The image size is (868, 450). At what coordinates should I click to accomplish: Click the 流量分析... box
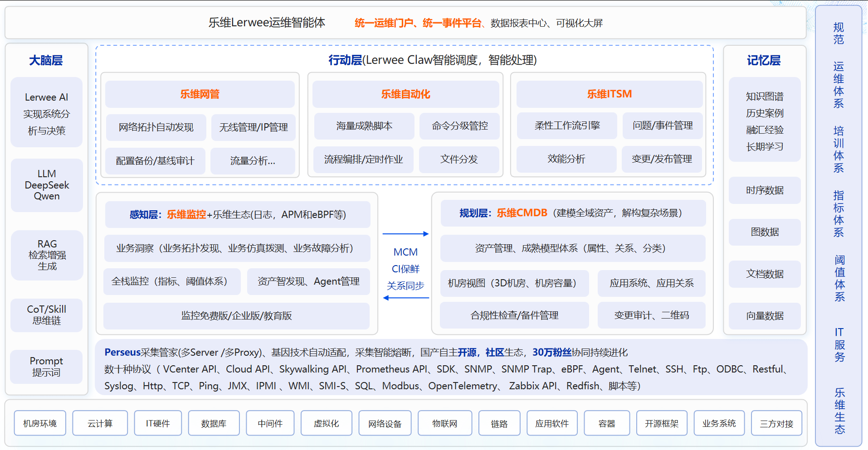(253, 161)
